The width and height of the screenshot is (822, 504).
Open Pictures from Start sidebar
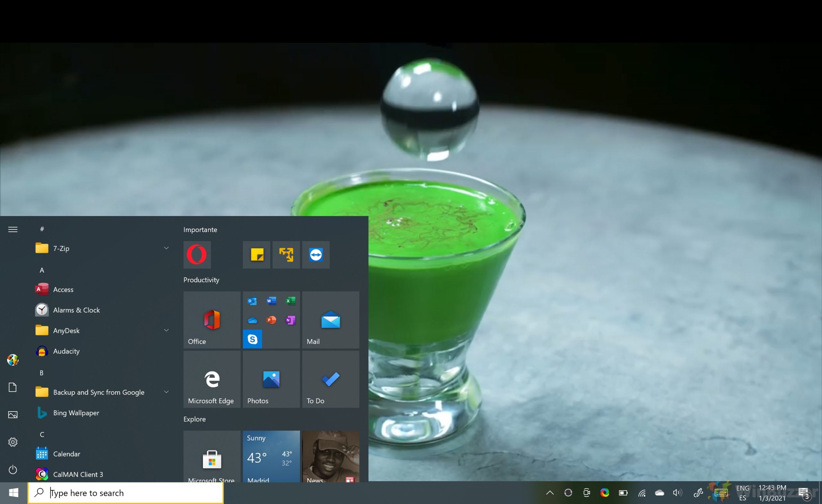pyautogui.click(x=13, y=415)
